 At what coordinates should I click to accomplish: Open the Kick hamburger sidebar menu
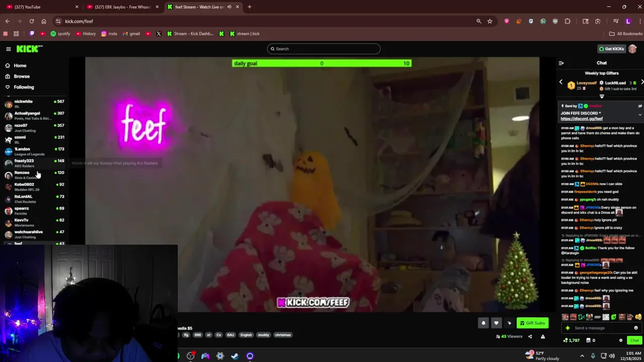(x=9, y=49)
